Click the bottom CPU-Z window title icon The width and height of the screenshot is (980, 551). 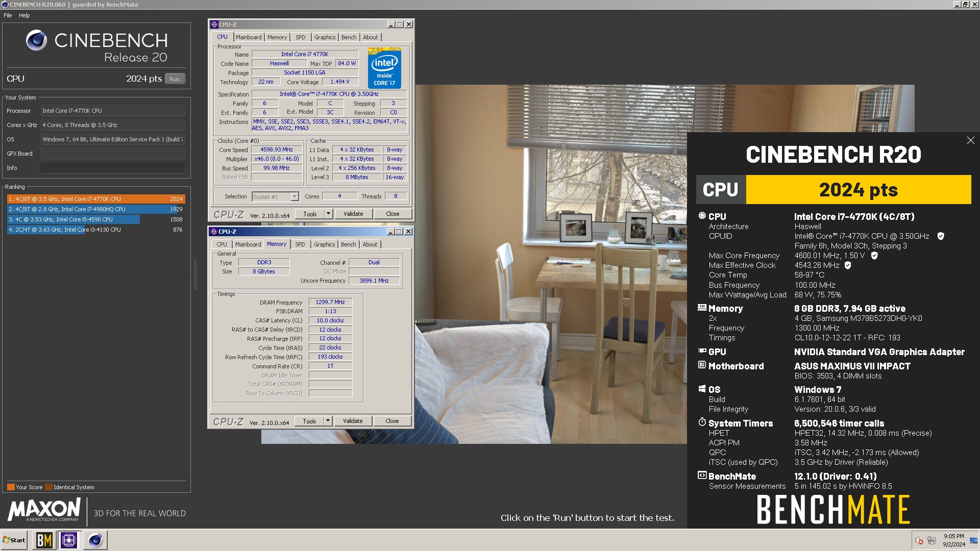pos(214,232)
